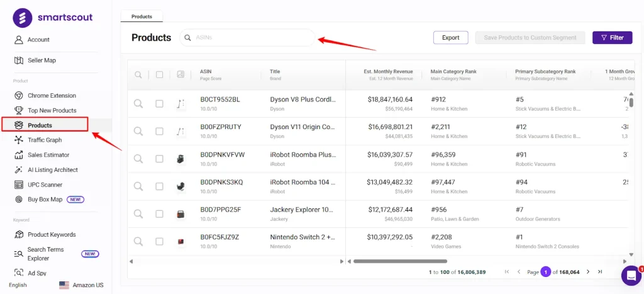This screenshot has height=294, width=644.
Task: Open the Dyson V8 Plus product thumbnail
Action: [x=180, y=104]
